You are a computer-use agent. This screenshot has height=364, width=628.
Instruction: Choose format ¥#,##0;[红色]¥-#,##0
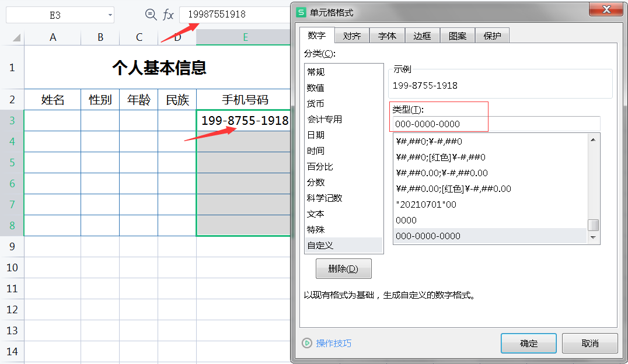491,157
